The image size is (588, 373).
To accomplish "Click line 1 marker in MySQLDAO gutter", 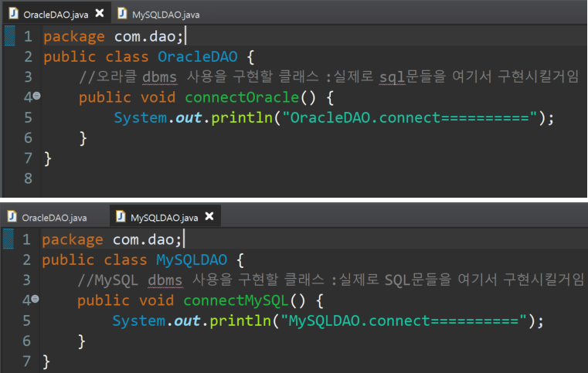I will pos(8,239).
